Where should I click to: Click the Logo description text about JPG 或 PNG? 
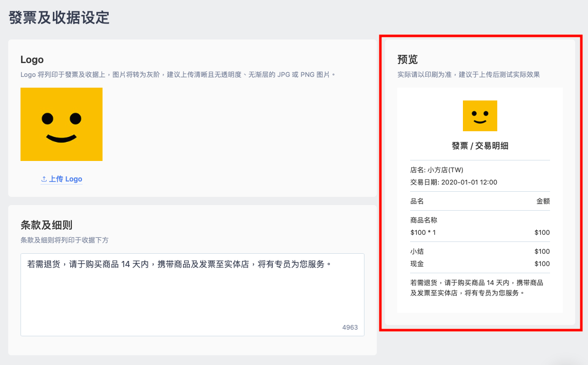coord(178,75)
